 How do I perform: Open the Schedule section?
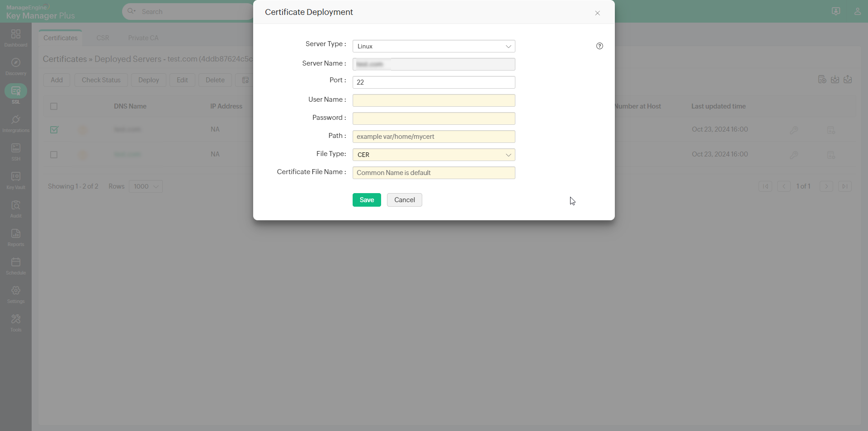point(16,266)
